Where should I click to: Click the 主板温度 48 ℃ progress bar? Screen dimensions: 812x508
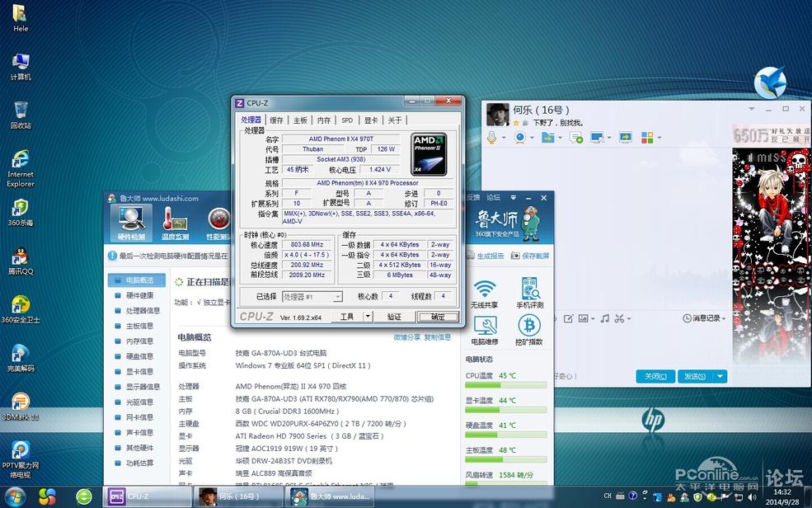[x=506, y=459]
